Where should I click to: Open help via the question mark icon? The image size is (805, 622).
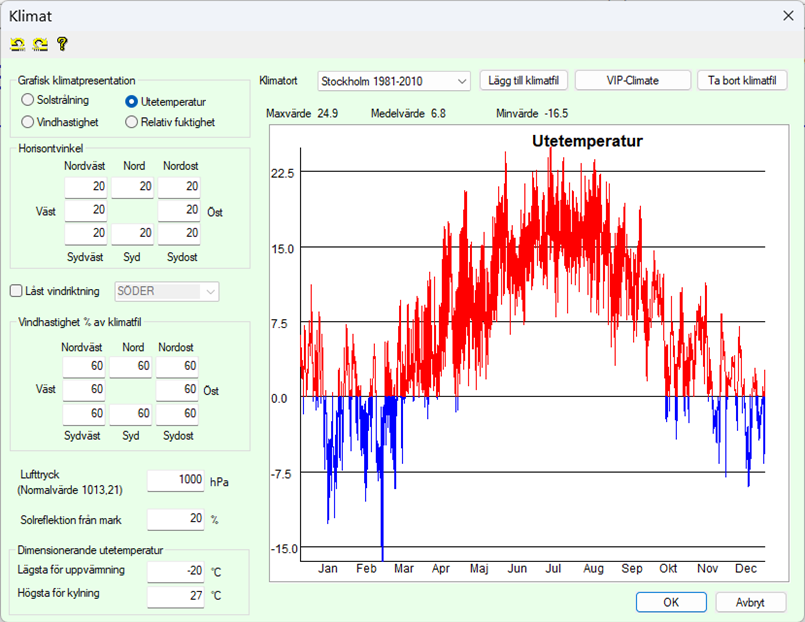(x=61, y=44)
